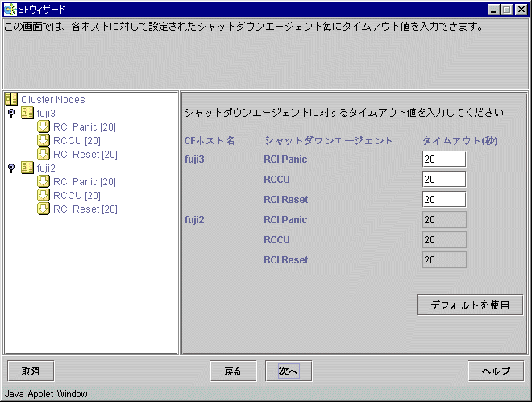The width and height of the screenshot is (532, 402).
Task: Select RCI Panic [20] under fuji3
Action: 85,127
